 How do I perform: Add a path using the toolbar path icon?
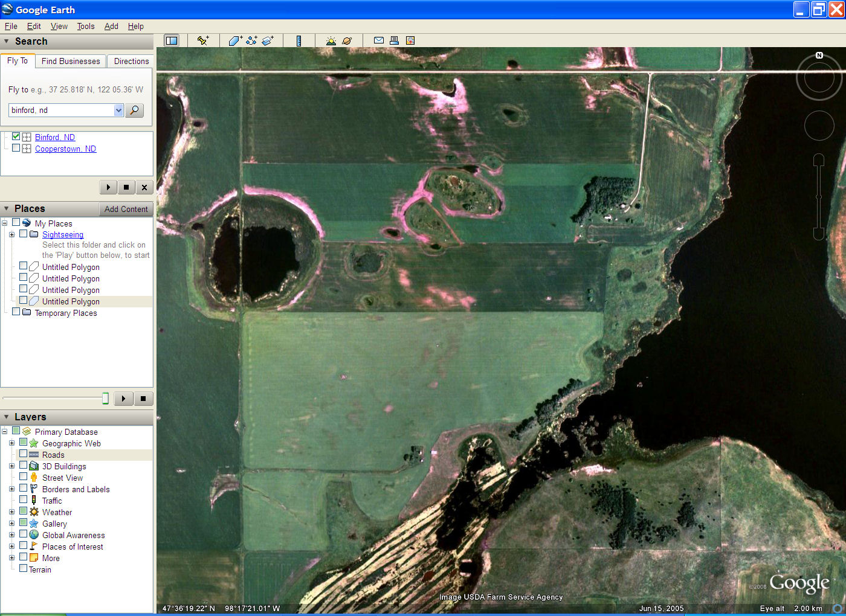pos(251,40)
